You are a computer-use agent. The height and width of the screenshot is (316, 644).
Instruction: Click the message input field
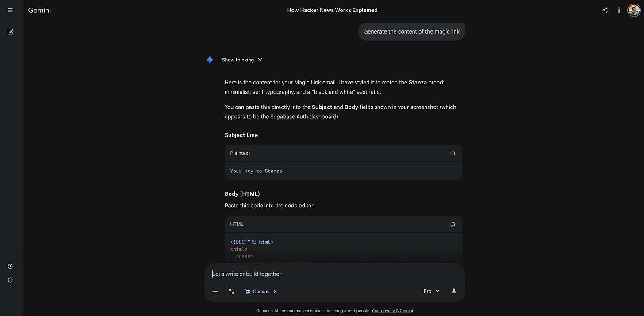coord(310,274)
